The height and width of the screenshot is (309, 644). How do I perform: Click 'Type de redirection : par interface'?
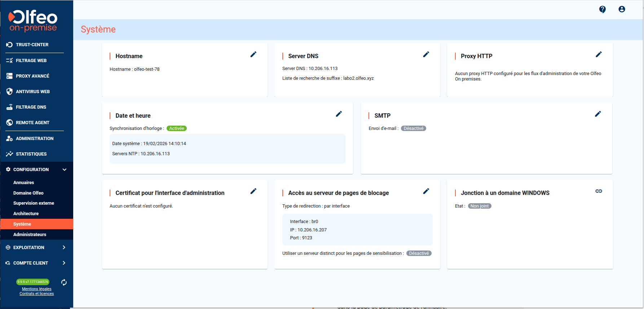click(316, 206)
